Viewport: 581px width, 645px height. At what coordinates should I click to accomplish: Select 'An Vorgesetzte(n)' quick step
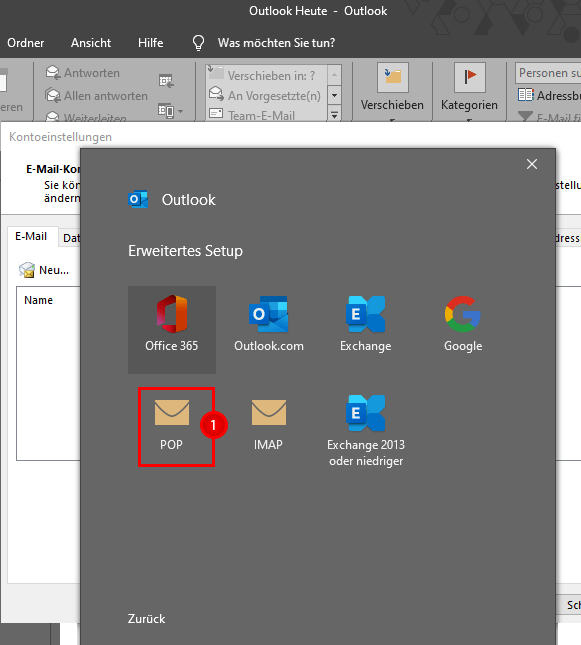[x=267, y=95]
